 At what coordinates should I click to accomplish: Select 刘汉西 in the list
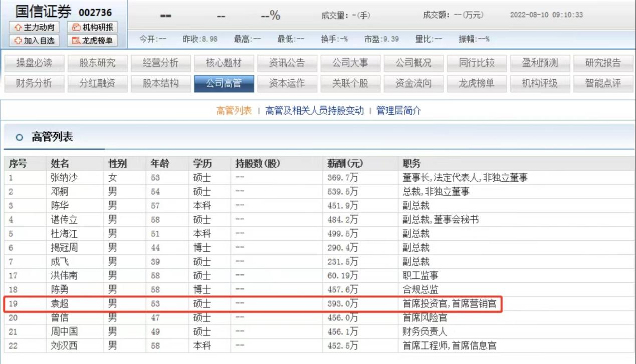(64, 346)
